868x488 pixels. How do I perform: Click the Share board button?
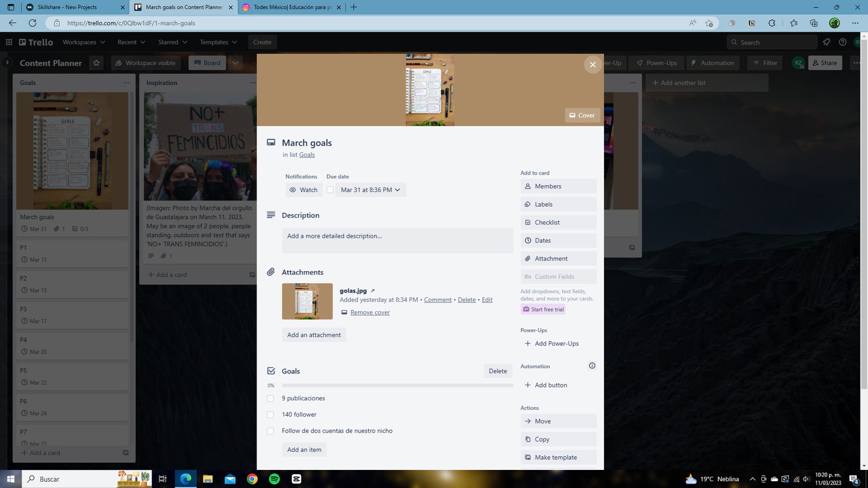(824, 63)
